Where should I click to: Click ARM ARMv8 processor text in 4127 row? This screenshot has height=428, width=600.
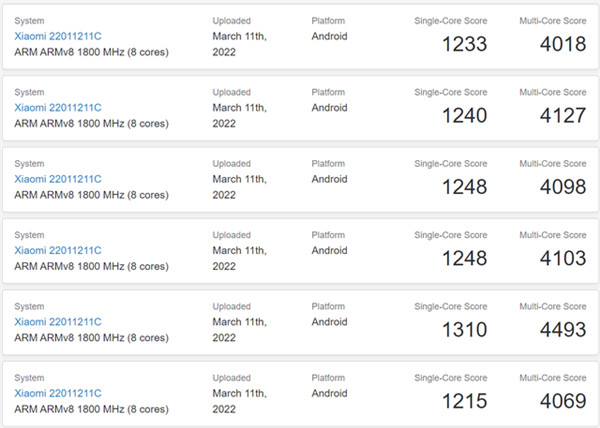[x=91, y=123]
